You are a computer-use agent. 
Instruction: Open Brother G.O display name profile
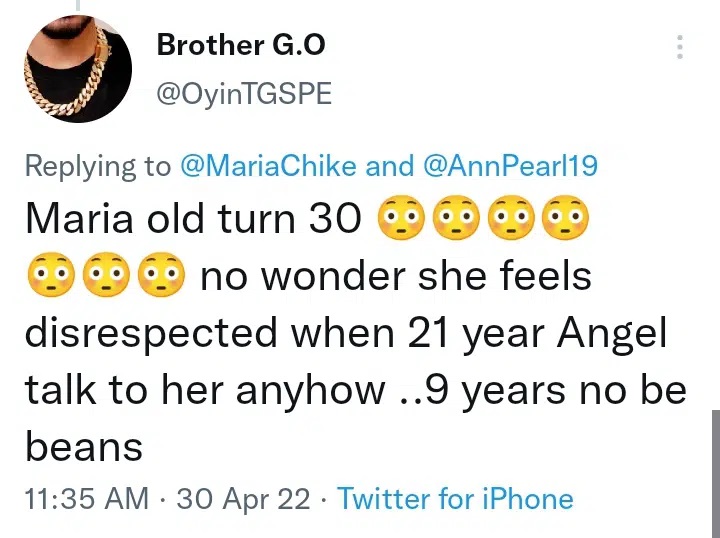[240, 45]
